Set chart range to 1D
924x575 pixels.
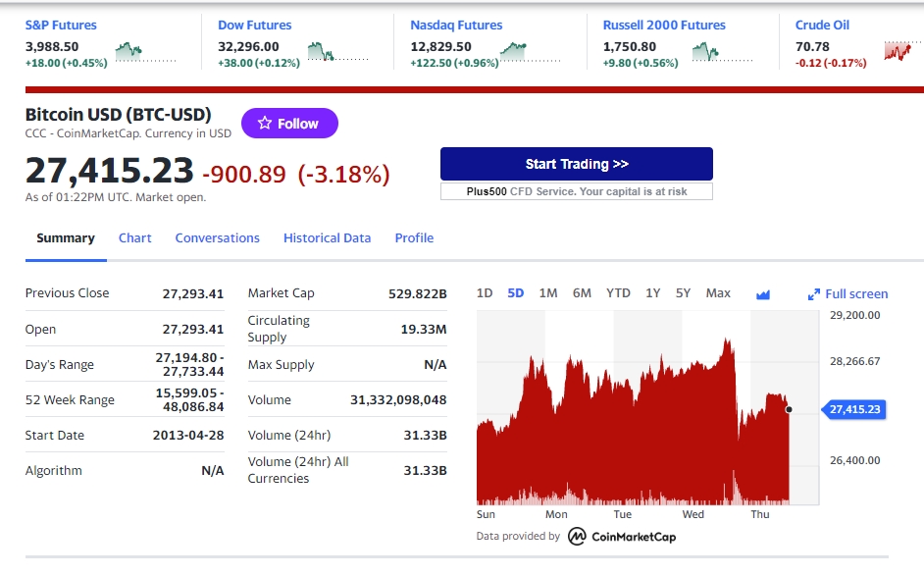[x=485, y=293]
